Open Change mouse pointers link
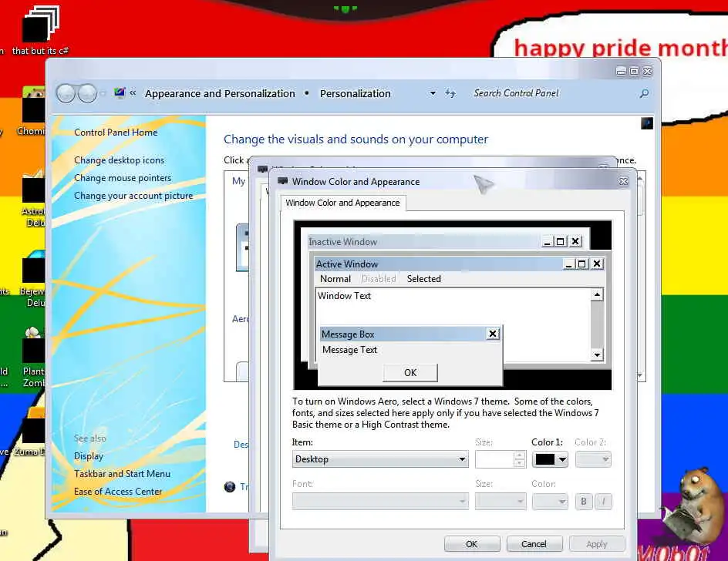 click(x=123, y=178)
